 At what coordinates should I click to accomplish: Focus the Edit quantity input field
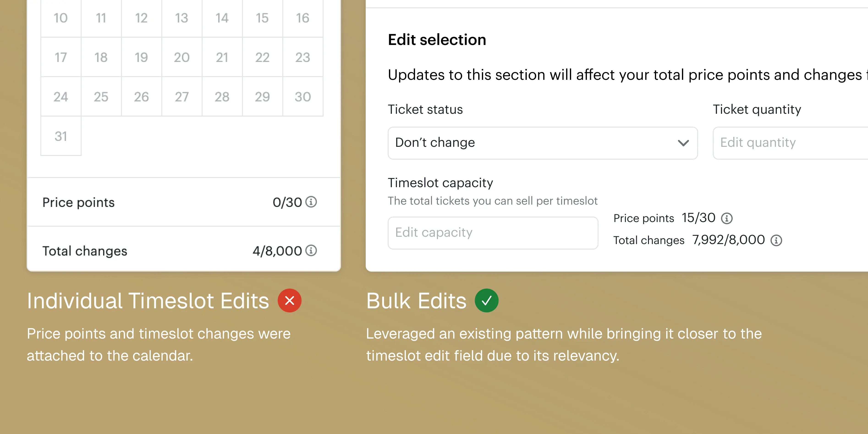791,143
